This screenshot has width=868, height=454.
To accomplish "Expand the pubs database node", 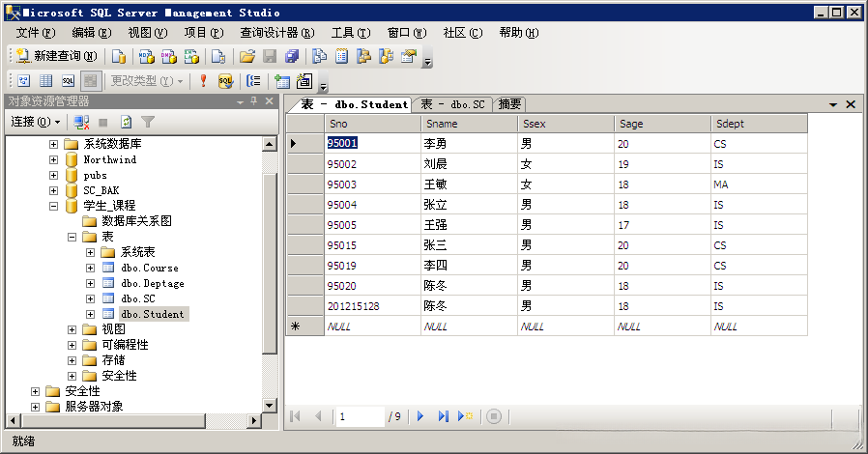I will [x=54, y=175].
